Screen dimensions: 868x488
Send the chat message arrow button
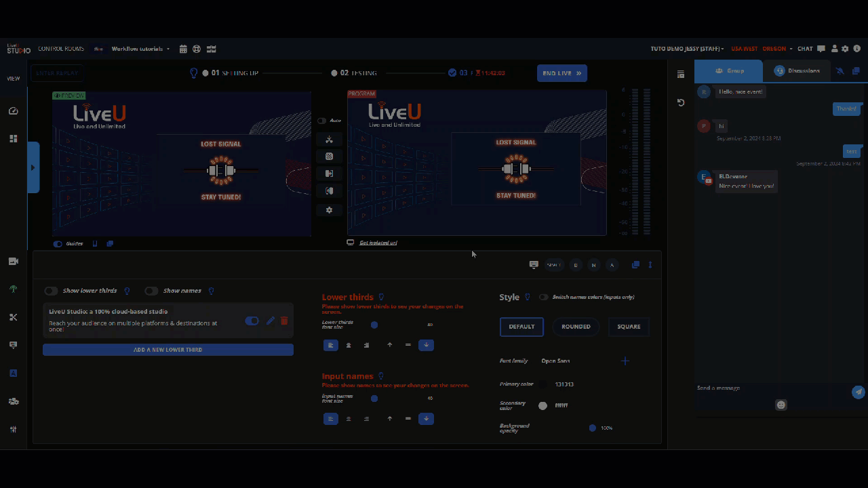pos(859,392)
